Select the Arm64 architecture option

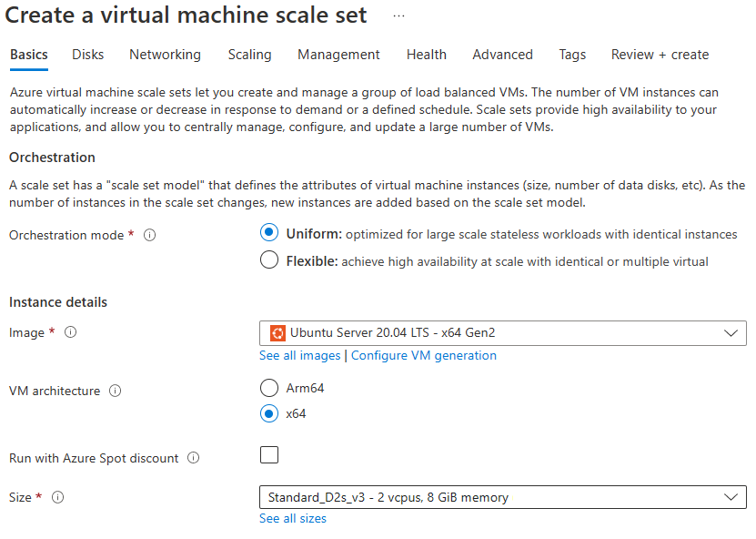(x=269, y=386)
